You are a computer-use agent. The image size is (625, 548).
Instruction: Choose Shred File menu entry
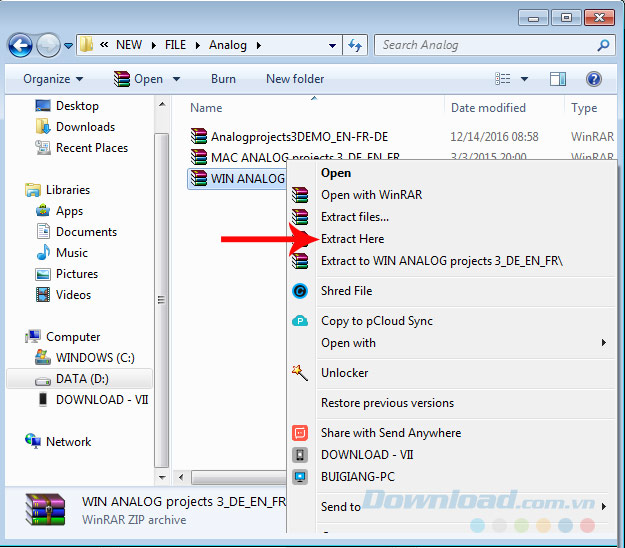point(346,291)
